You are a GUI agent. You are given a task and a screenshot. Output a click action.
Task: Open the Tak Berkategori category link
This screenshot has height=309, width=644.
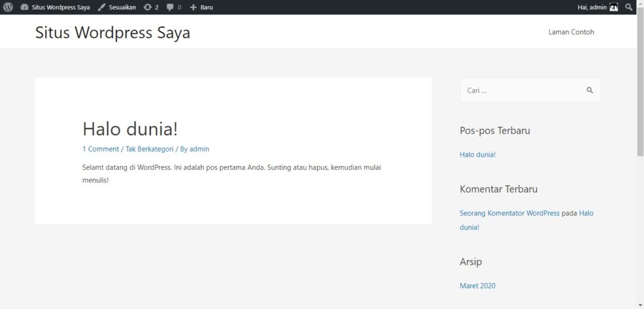tap(150, 149)
